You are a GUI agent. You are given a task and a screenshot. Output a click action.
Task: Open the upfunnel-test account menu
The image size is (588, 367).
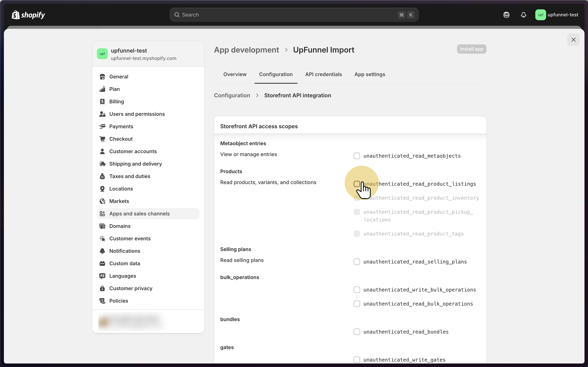click(557, 15)
